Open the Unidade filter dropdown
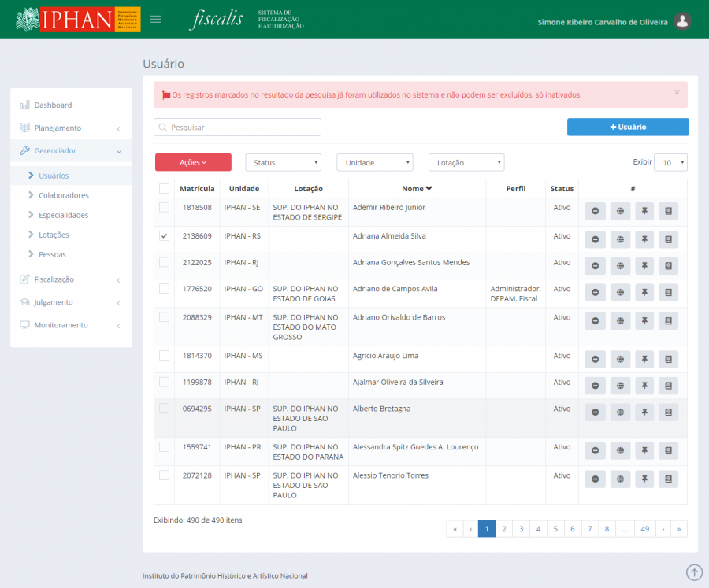The height and width of the screenshot is (588, 709). coord(375,162)
